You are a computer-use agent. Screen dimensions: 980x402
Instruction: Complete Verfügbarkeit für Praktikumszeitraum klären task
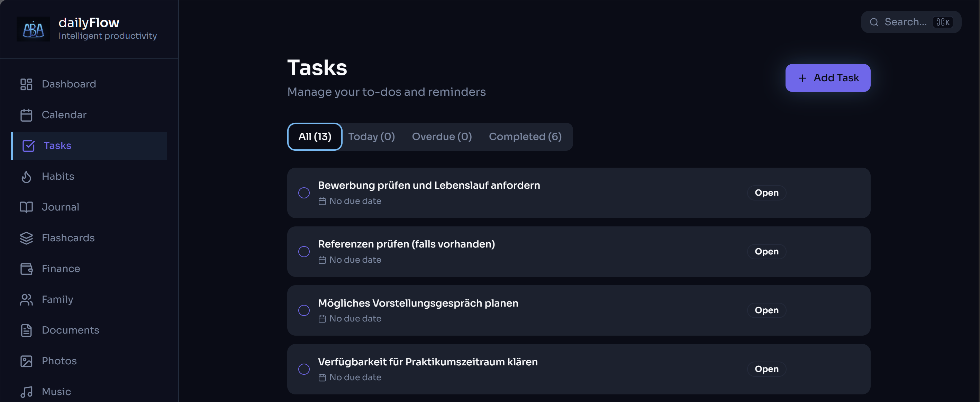pos(304,369)
